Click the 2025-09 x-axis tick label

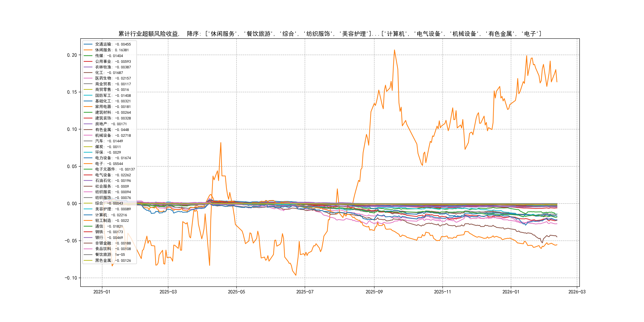tap(374, 292)
